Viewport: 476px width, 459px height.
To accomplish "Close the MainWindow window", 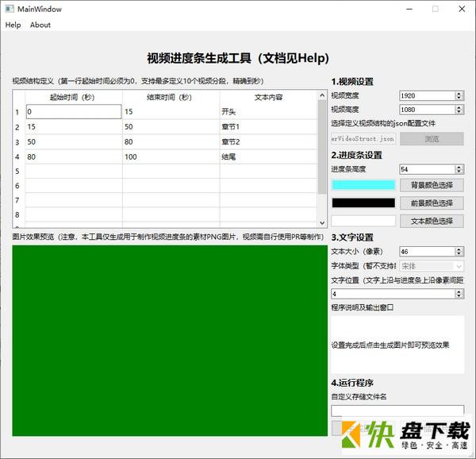I will click(x=462, y=9).
